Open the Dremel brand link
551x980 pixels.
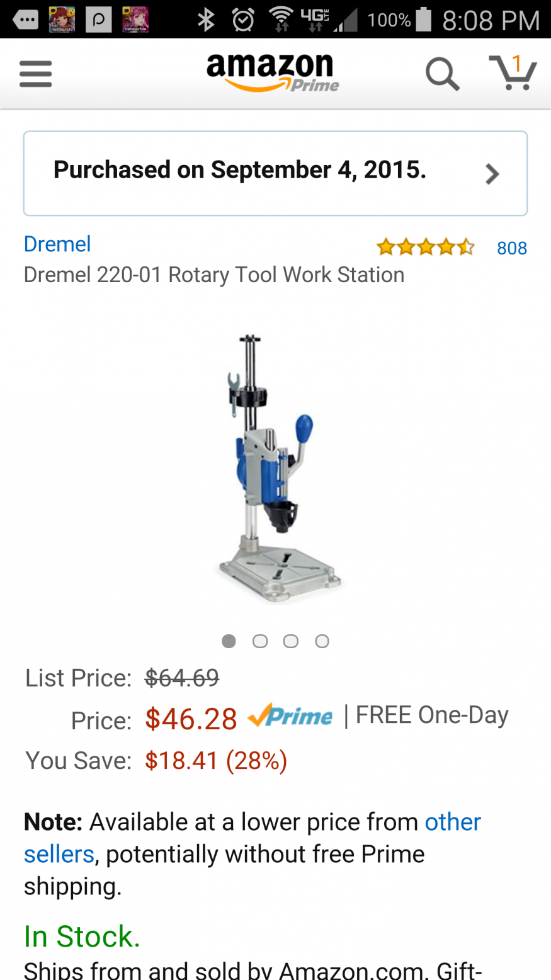click(x=57, y=244)
